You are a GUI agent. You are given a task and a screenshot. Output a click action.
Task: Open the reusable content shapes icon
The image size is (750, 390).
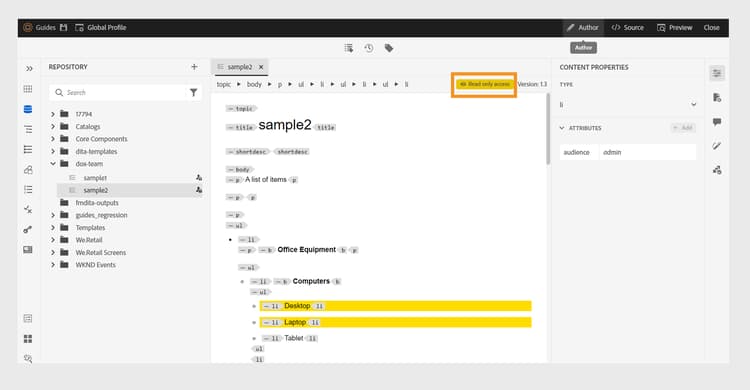(x=28, y=169)
